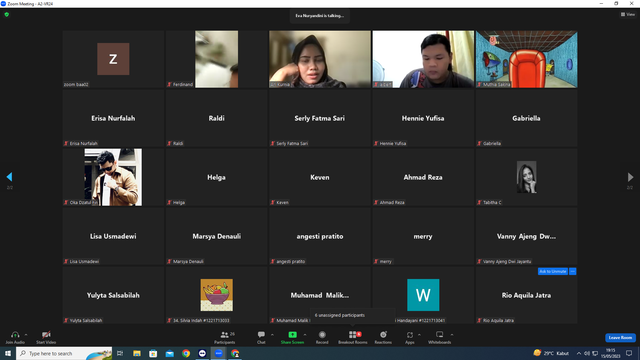Go to next gallery page with right arrow
The image size is (640, 360).
[630, 177]
